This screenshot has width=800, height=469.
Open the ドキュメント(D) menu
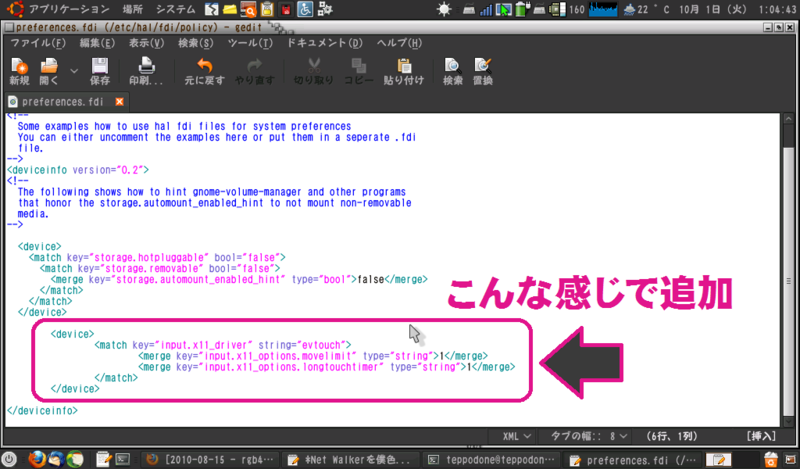click(x=324, y=43)
